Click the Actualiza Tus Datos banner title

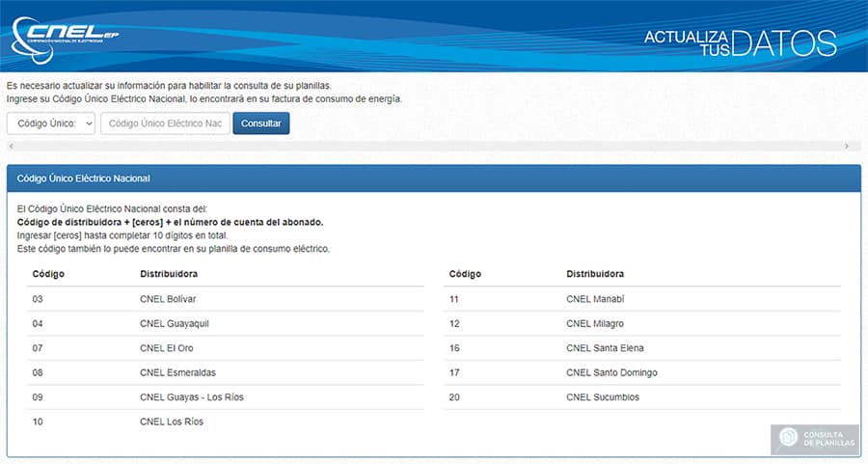739,41
